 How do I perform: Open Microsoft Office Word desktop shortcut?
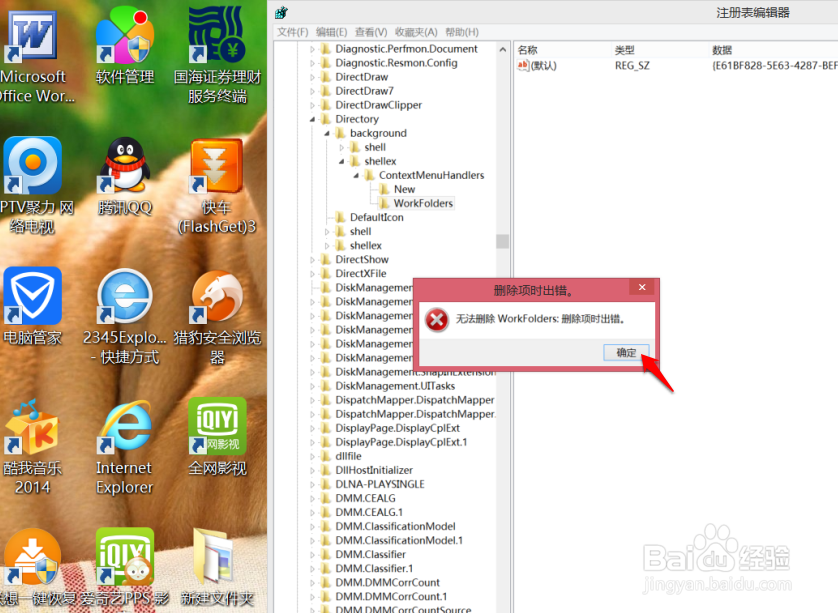[x=32, y=36]
